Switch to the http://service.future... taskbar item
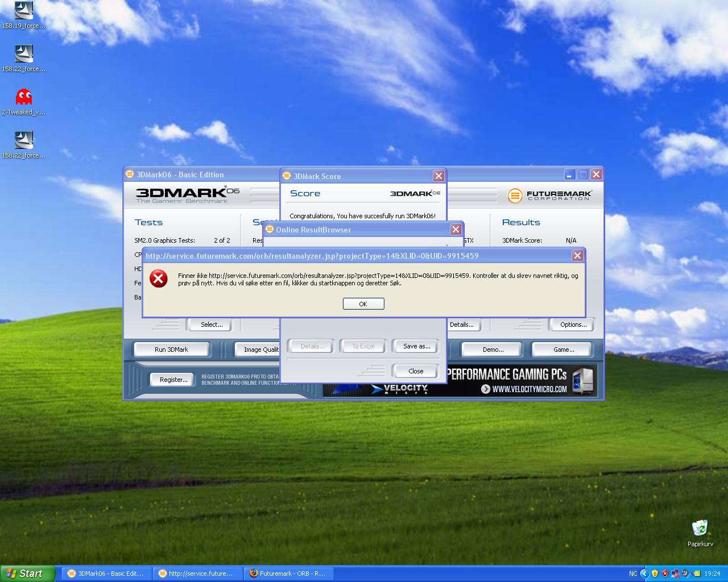728x582 pixels. 197,573
